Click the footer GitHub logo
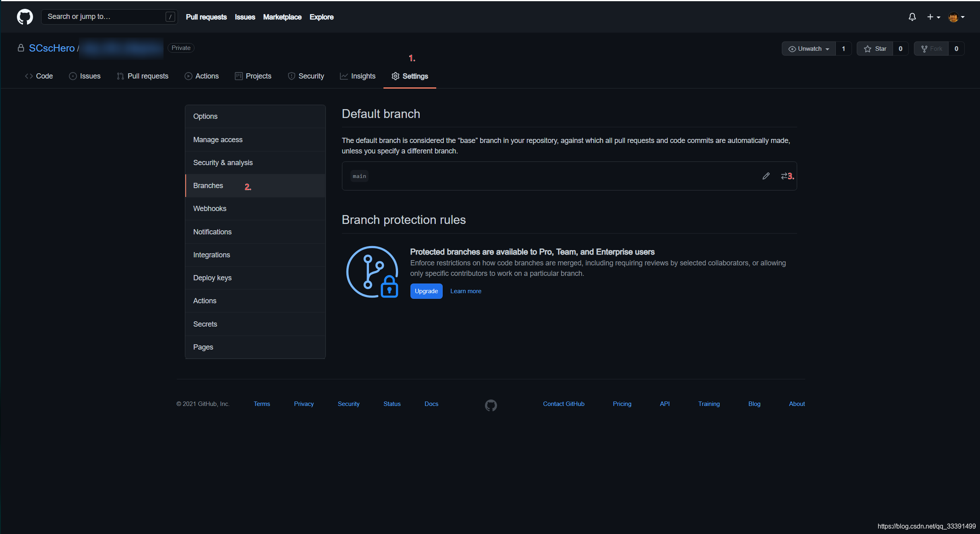Screen dimensions: 980x534 point(491,405)
